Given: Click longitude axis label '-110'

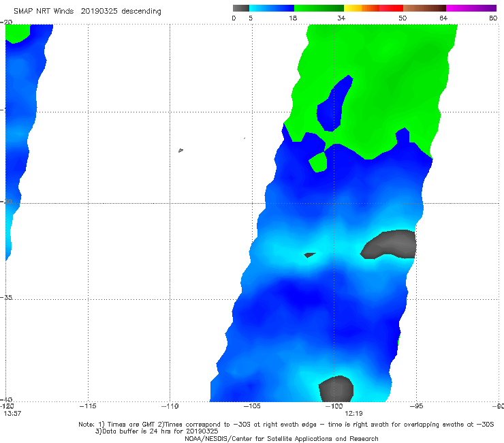Looking at the screenshot, I should pyautogui.click(x=170, y=406).
